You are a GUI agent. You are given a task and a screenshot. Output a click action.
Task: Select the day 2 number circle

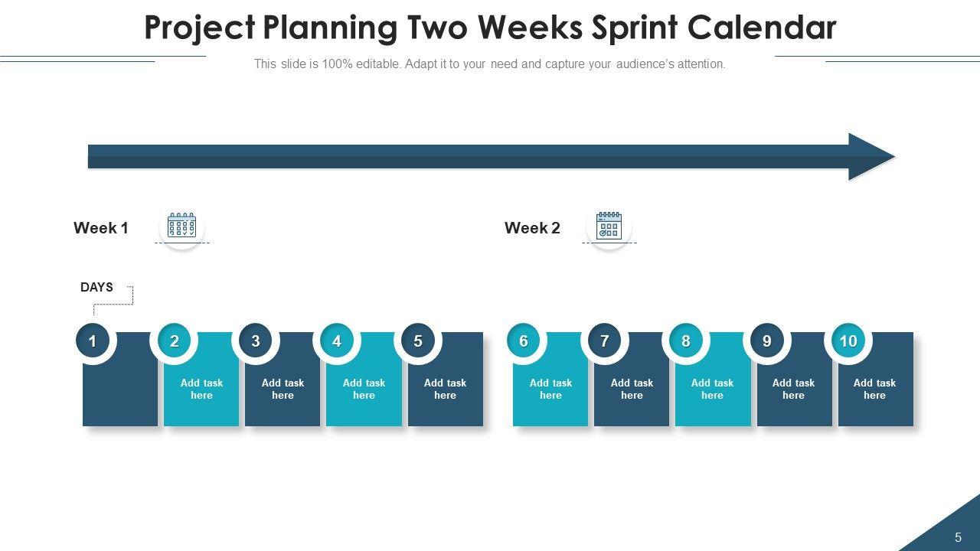click(x=175, y=341)
